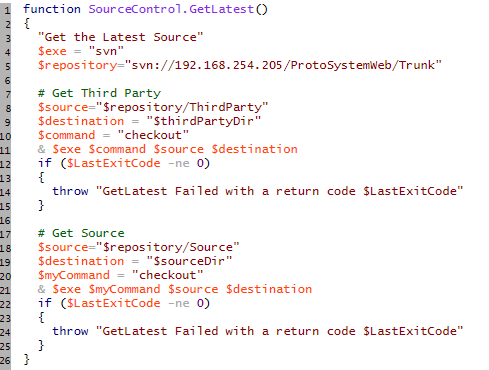Click the "$thirdPartyDir" string value
The image size is (489, 370).
(x=203, y=121)
